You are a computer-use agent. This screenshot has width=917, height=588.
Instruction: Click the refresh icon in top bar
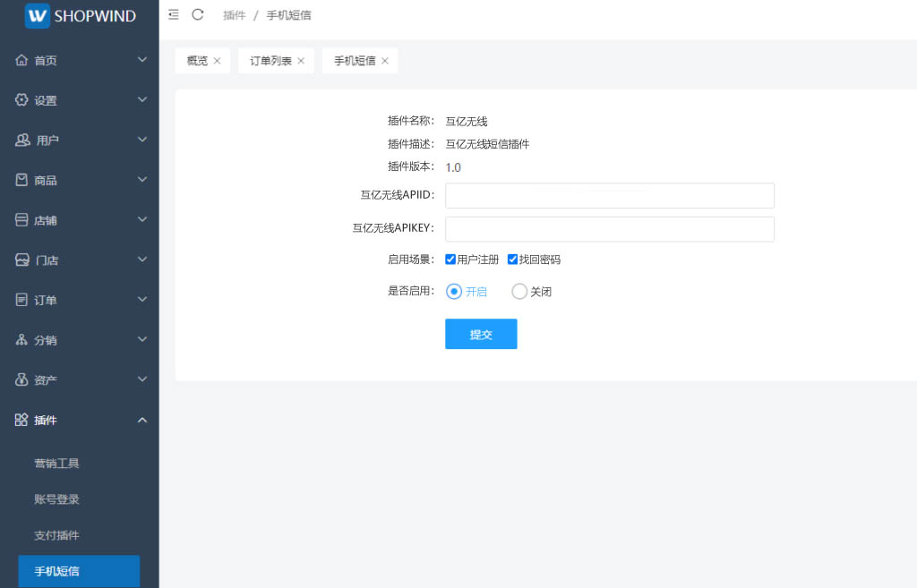pos(198,14)
